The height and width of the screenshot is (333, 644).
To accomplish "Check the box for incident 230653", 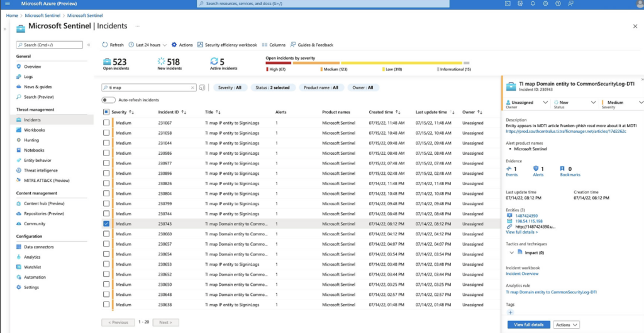I will coord(106,264).
